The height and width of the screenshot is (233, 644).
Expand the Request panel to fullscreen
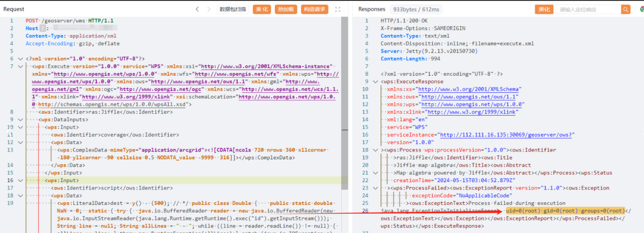coord(338,9)
